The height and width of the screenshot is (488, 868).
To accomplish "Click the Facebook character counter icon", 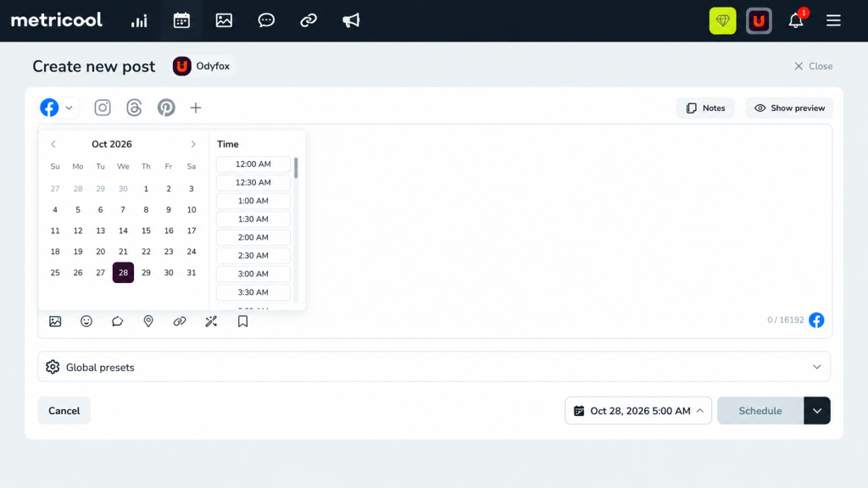I will (816, 320).
